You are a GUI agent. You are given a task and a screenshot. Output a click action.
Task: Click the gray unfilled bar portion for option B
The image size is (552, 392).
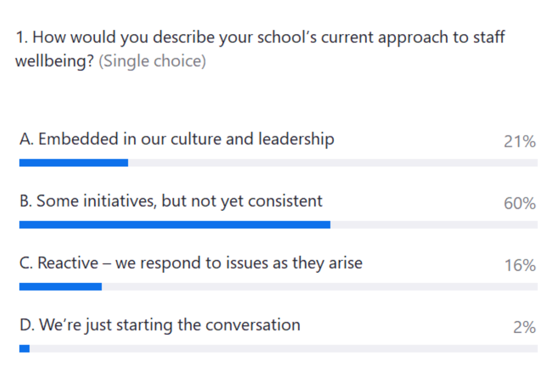coord(432,225)
